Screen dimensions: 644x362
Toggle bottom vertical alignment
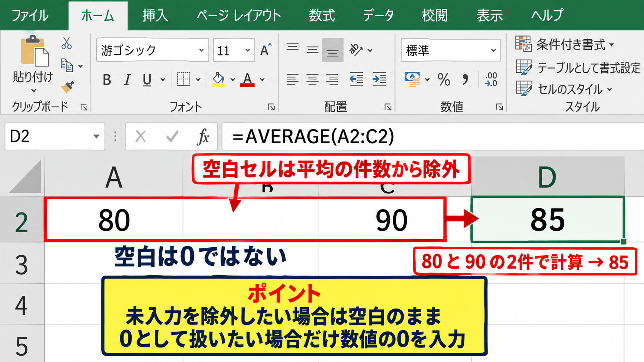(332, 50)
